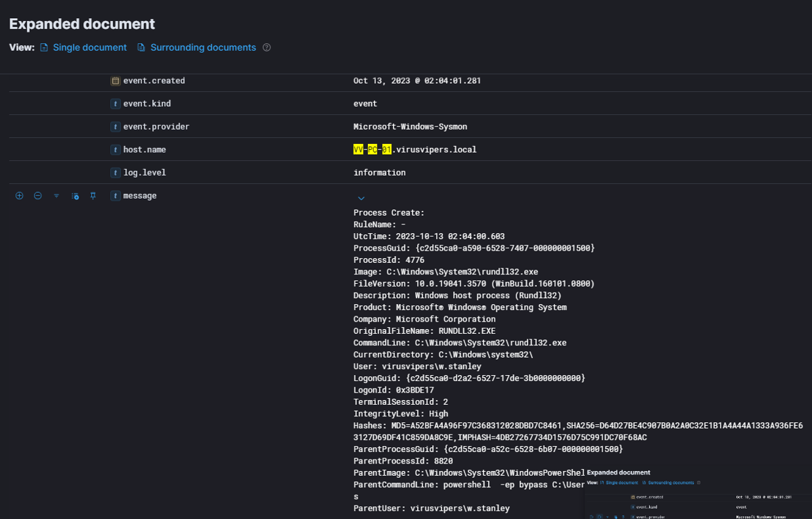Screen dimensions: 812x519
Task: Click the help icon beside Surrounding documents
Action: pos(266,47)
